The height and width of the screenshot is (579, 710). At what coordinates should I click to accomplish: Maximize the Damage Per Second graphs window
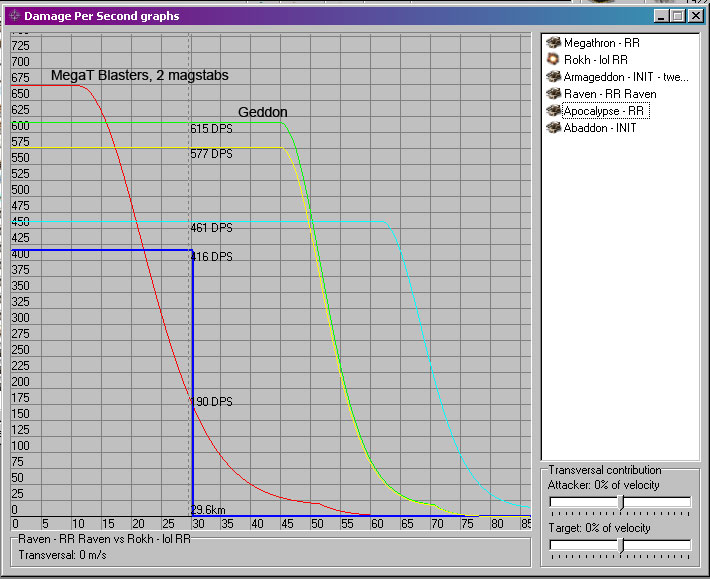click(677, 16)
